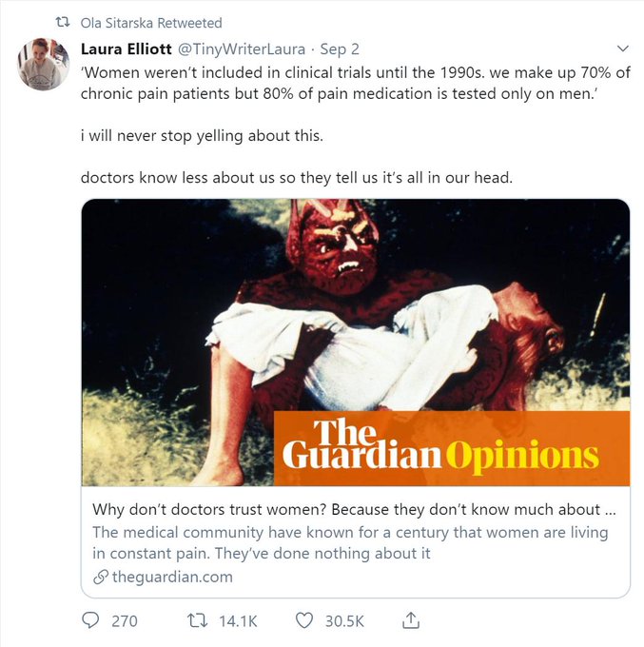This screenshot has height=647, width=644.
Task: Open the "Ola Sitarska Retweeted" link
Action: (151, 22)
